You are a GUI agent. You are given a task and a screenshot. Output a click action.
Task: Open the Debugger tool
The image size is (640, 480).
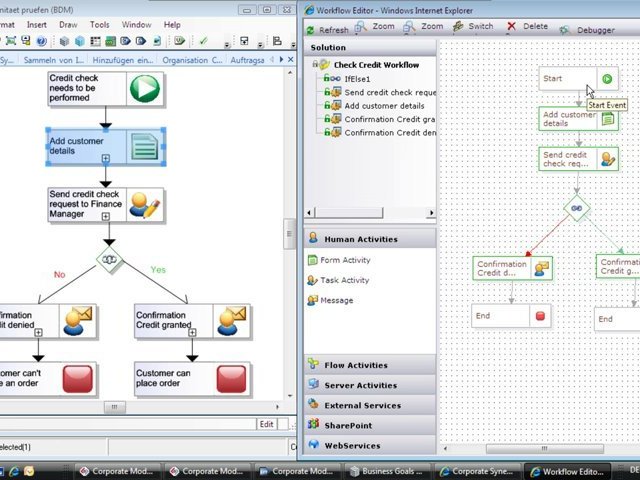point(587,29)
